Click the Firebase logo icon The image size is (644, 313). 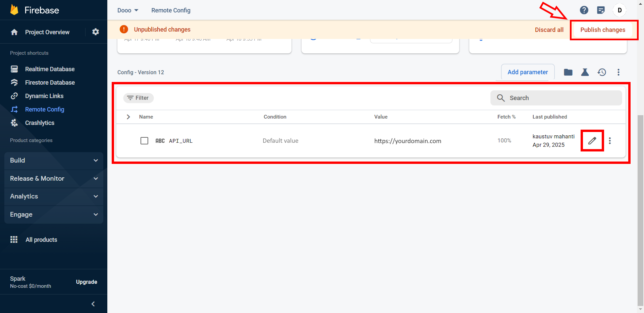[x=14, y=10]
